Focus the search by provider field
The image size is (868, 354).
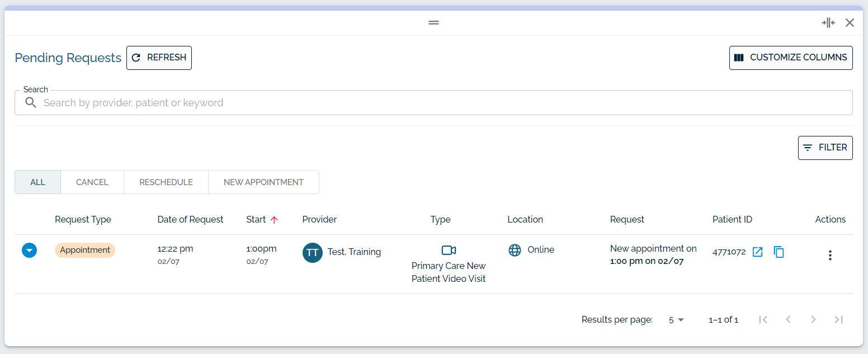click(x=433, y=103)
